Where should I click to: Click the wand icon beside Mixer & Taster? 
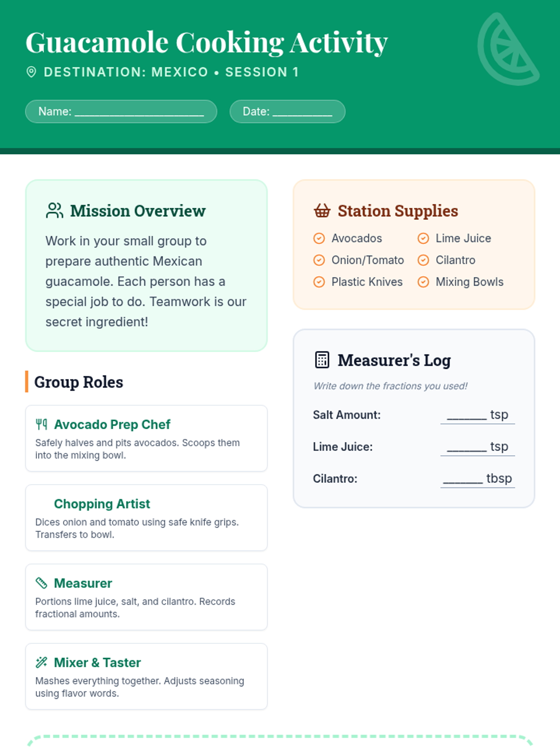click(42, 662)
